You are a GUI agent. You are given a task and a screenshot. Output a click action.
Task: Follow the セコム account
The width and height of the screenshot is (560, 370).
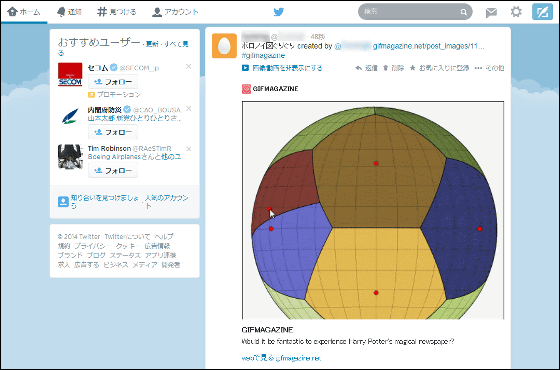[x=113, y=82]
